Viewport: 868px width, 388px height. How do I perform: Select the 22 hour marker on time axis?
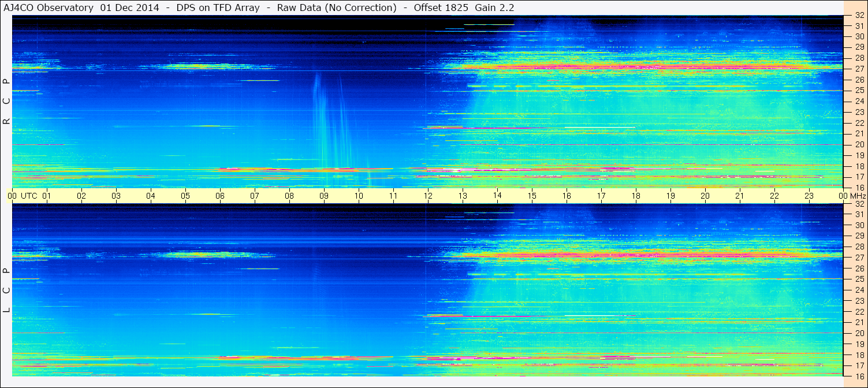[774, 196]
